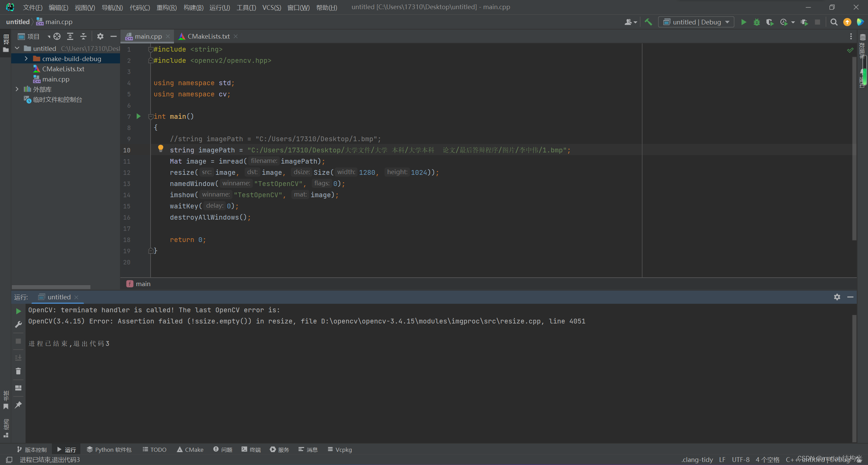Click the stop button in main toolbar
The width and height of the screenshot is (868, 465).
[817, 22]
